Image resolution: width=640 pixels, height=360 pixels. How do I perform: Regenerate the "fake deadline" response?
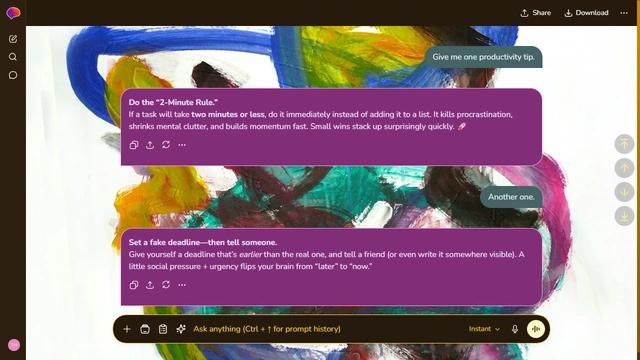pos(166,285)
